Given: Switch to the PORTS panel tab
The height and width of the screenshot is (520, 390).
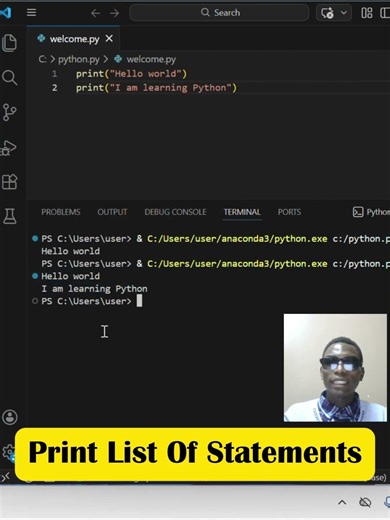Looking at the screenshot, I should coord(289,212).
